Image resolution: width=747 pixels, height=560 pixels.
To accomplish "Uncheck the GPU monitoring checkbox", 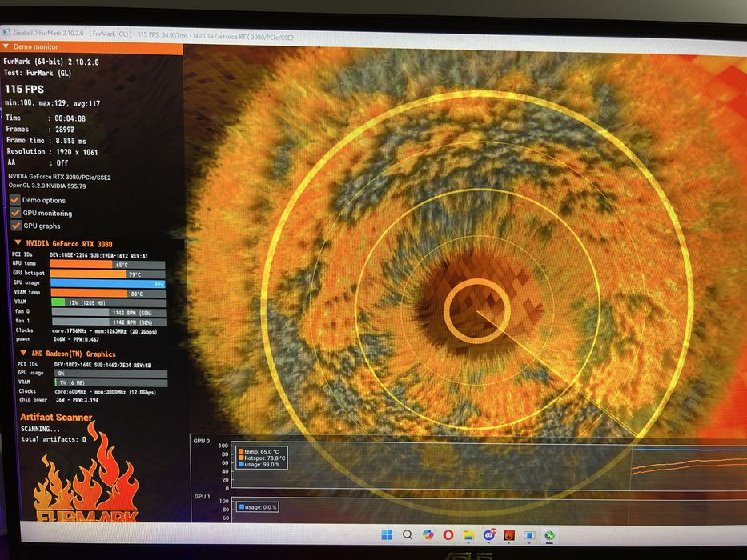I will (16, 212).
